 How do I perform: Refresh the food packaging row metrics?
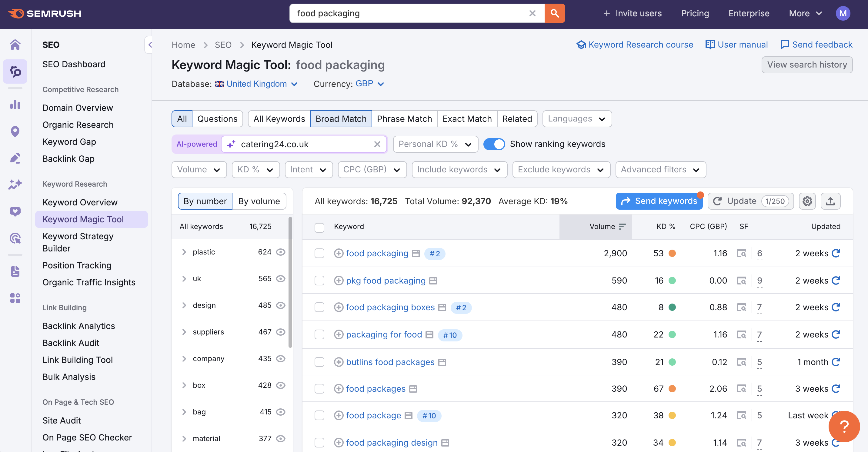tap(836, 253)
